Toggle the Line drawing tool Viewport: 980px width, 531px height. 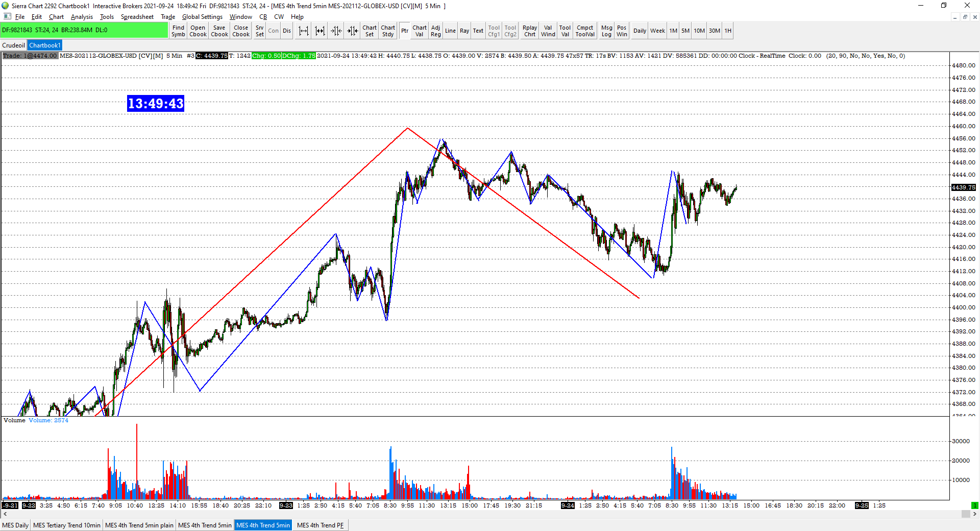pos(450,31)
